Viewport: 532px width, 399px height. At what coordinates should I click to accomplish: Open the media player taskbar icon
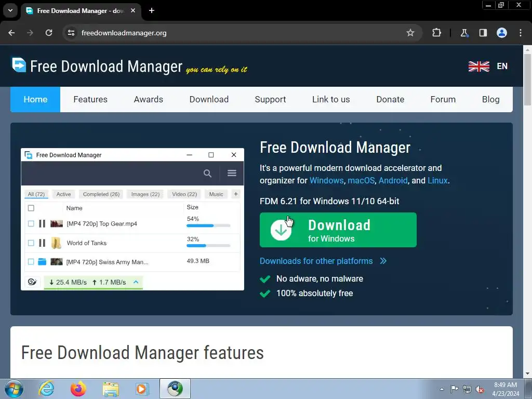coord(142,389)
